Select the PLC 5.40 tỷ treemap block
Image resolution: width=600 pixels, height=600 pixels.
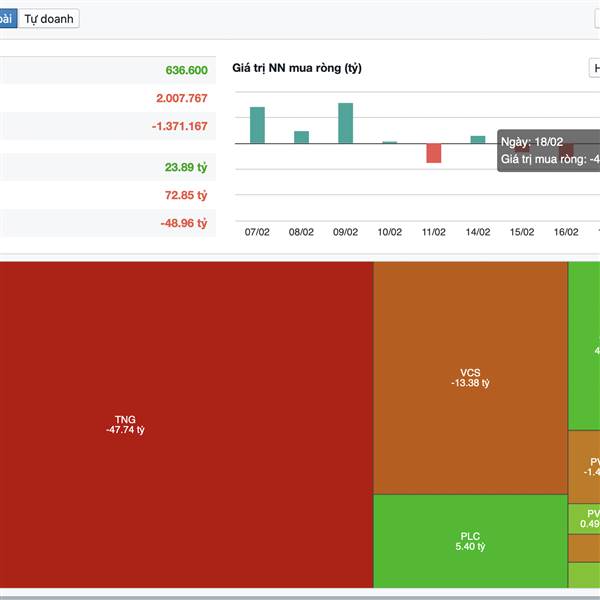tap(470, 541)
